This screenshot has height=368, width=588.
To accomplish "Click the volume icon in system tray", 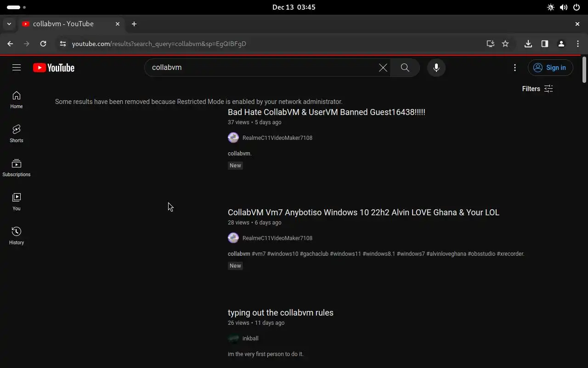I will [x=564, y=7].
